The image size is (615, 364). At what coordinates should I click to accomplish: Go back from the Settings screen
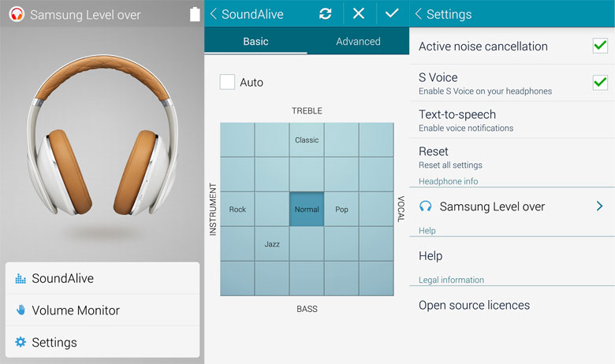pos(419,14)
